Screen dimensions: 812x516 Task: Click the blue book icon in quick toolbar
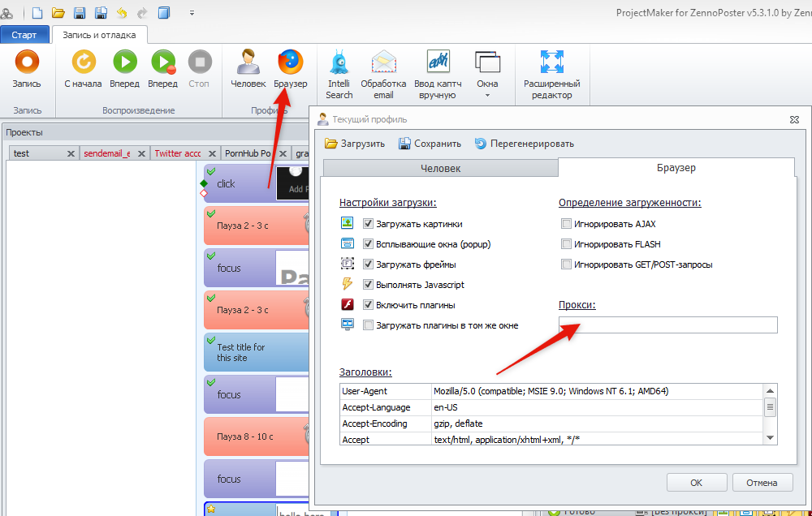click(164, 12)
